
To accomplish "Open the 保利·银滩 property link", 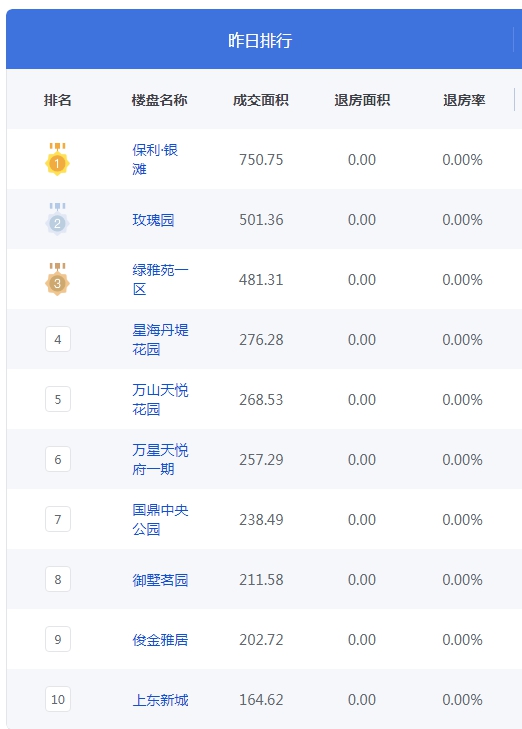I will coord(155,159).
